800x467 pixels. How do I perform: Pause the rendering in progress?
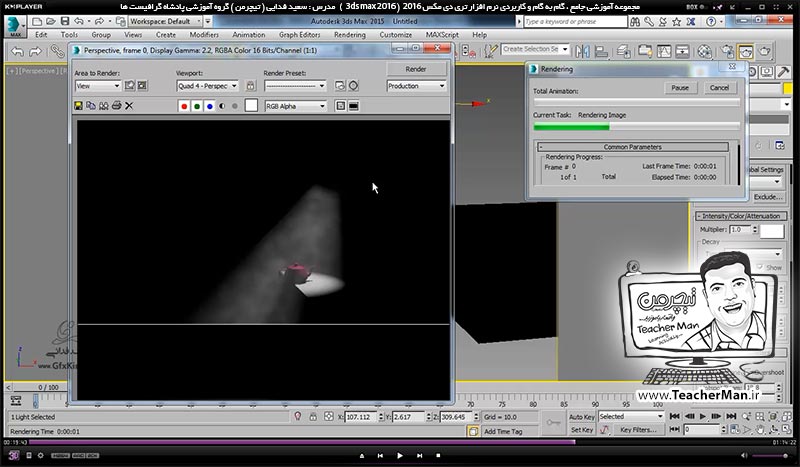680,88
